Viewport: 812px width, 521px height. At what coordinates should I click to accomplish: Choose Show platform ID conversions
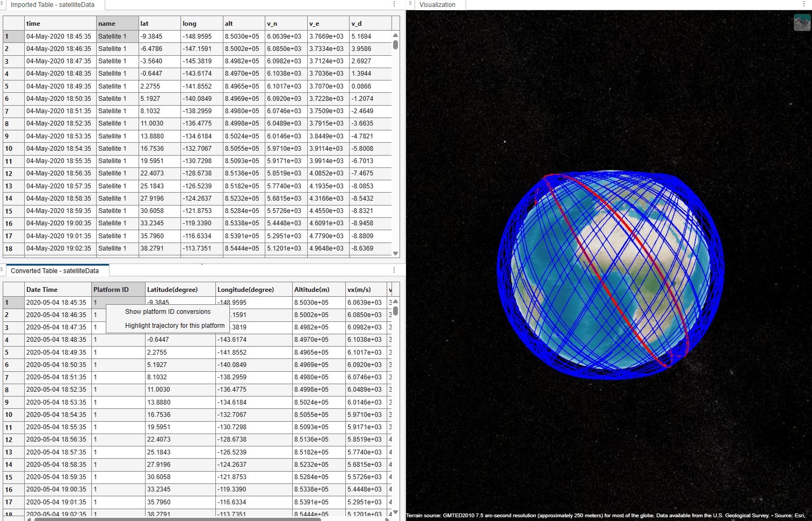[168, 312]
